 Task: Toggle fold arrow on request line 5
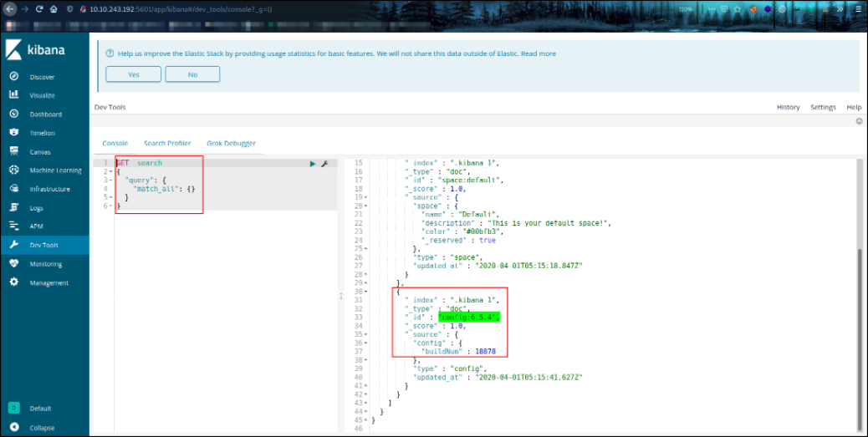[111, 197]
